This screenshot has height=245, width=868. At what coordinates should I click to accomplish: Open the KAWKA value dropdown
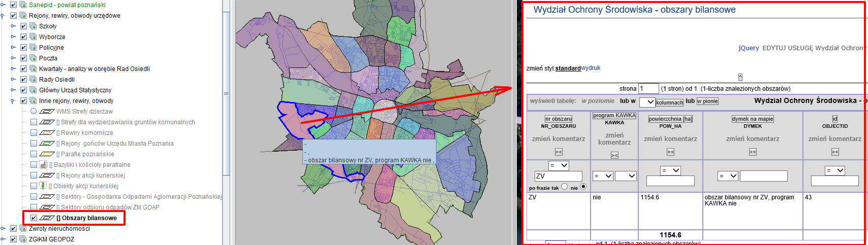pyautogui.click(x=626, y=176)
